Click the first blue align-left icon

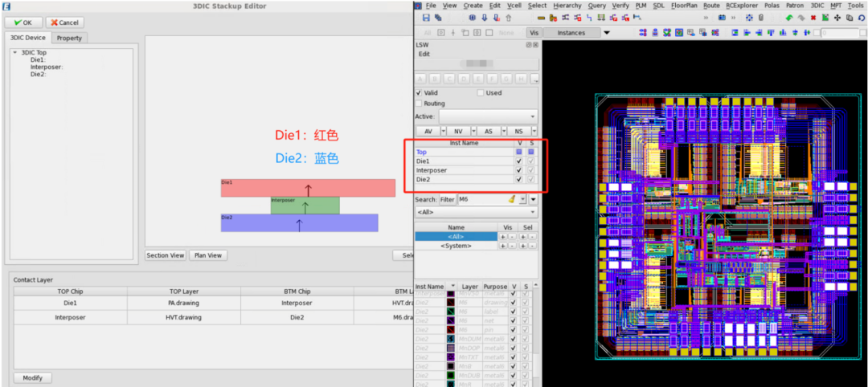[735, 33]
